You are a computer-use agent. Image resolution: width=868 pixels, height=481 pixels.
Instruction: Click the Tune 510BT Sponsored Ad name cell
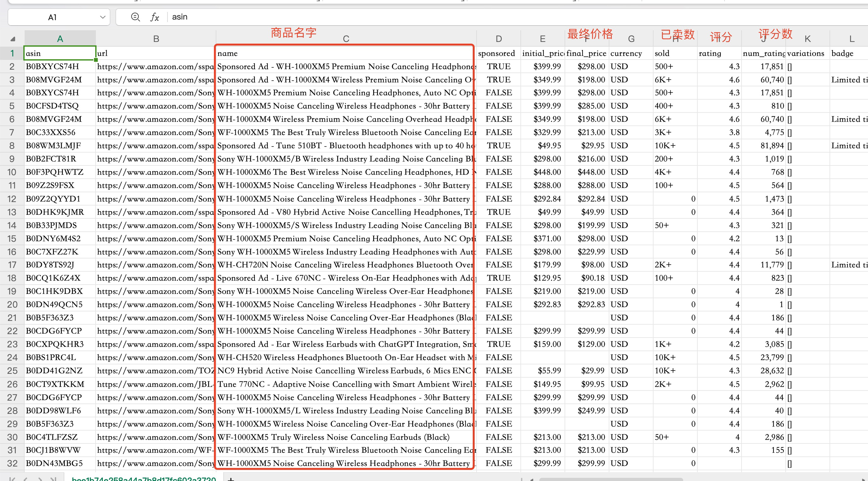point(346,146)
